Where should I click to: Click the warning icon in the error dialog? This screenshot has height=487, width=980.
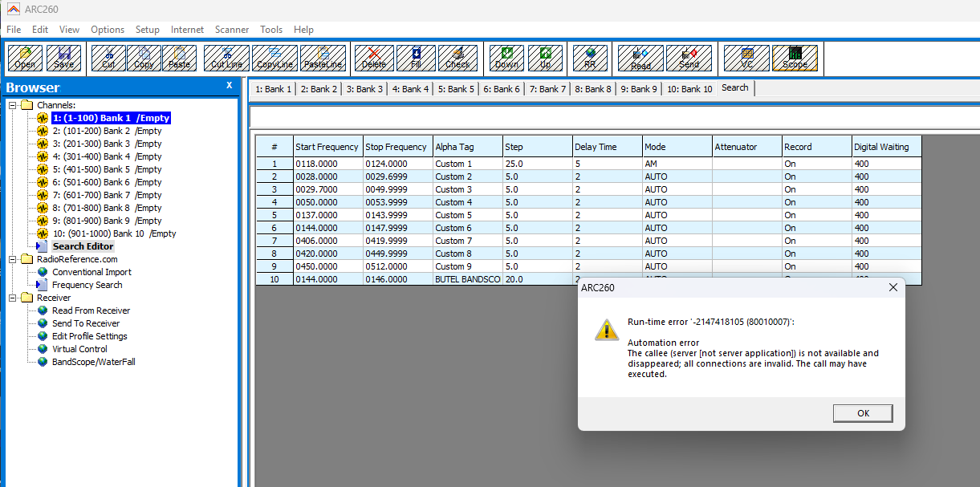click(606, 329)
